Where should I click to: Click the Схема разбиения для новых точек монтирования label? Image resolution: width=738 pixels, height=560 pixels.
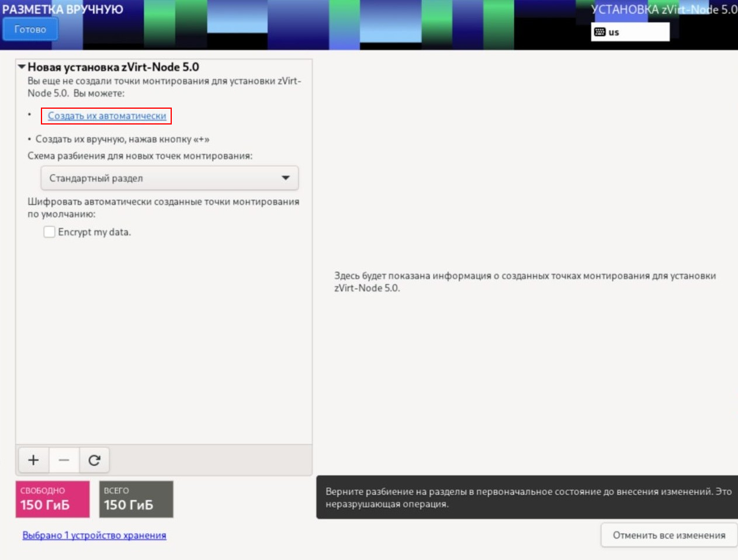point(140,156)
